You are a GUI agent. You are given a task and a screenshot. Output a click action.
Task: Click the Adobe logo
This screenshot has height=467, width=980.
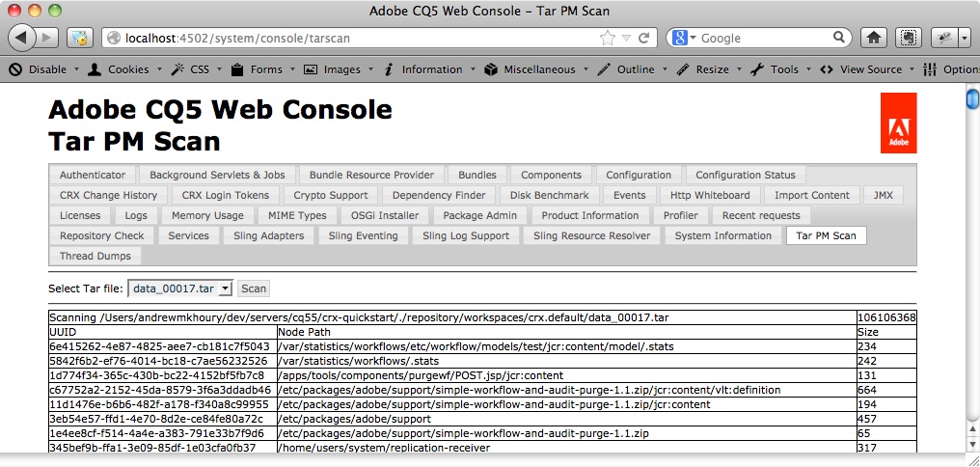point(898,123)
